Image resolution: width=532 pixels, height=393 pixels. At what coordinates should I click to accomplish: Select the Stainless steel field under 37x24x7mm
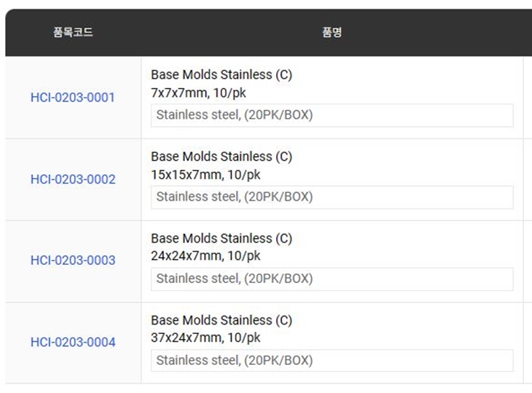331,361
